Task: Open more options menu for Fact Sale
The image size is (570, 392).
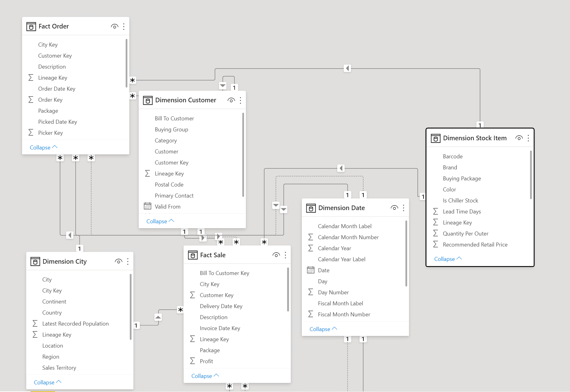Action: [285, 255]
